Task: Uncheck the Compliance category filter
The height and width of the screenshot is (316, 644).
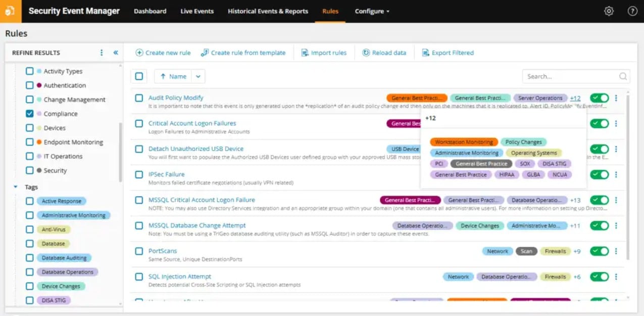Action: point(30,114)
